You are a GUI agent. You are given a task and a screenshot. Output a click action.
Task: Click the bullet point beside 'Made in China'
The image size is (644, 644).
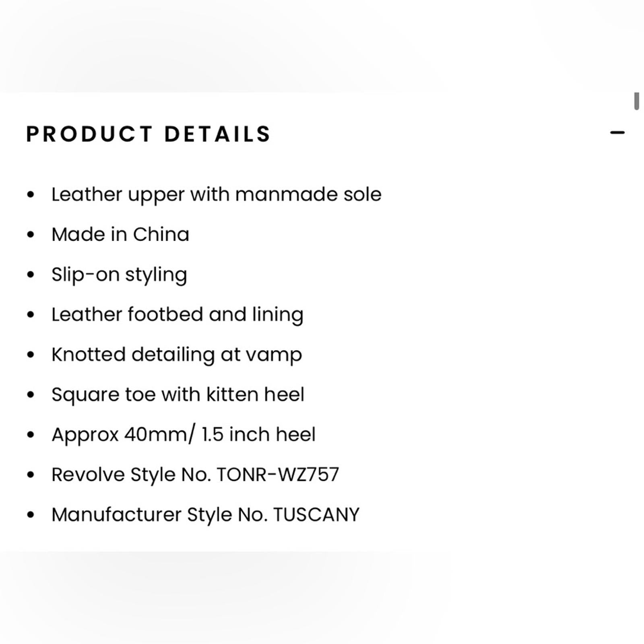point(31,235)
